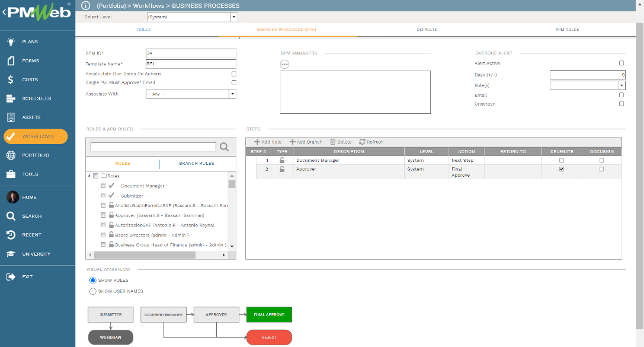This screenshot has width=644, height=347.
Task: Click the Template Name input field
Action: tap(191, 63)
